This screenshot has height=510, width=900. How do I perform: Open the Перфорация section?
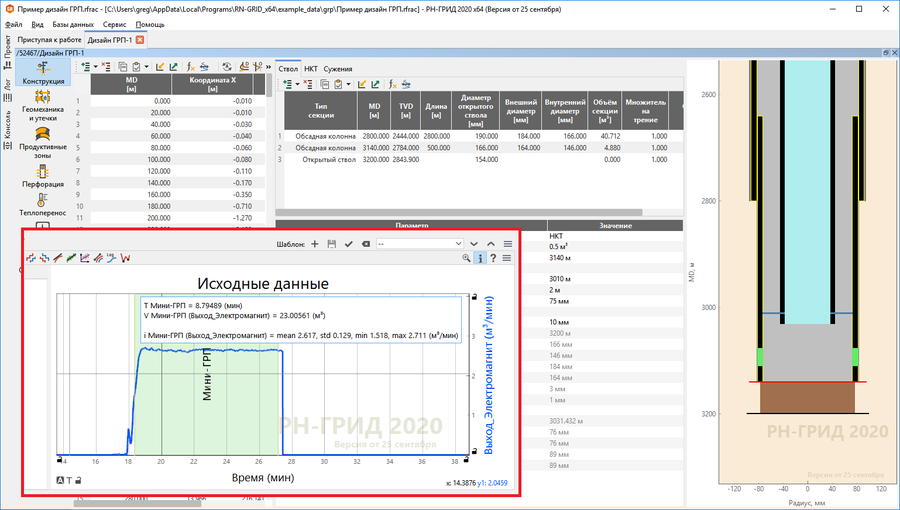44,176
